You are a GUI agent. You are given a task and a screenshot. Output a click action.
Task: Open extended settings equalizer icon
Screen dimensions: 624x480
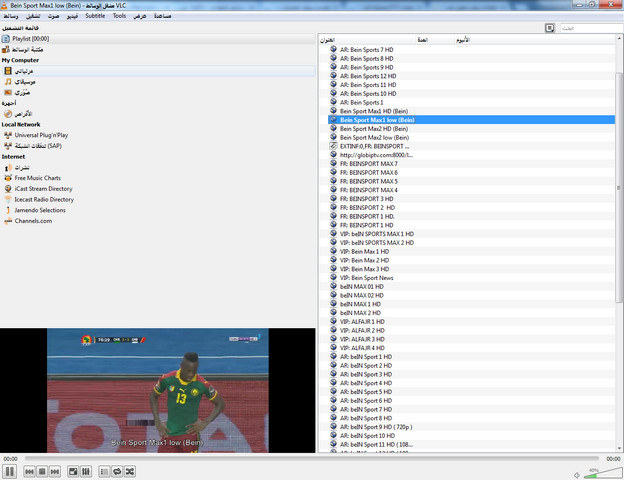click(85, 471)
